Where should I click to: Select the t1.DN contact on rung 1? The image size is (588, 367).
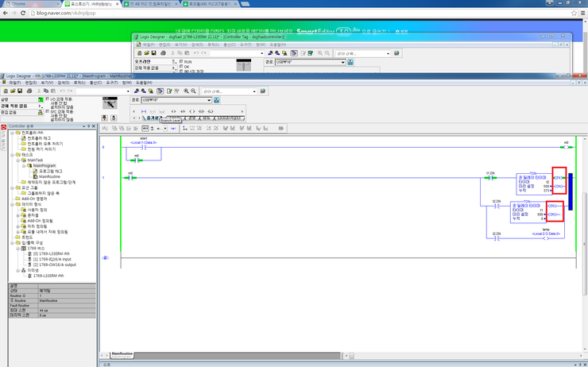pyautogui.click(x=490, y=177)
